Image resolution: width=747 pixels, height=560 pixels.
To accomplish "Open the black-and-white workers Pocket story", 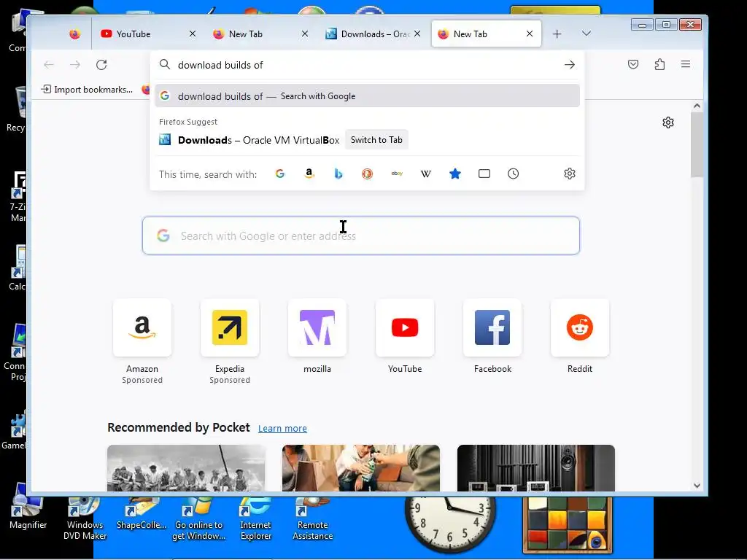I will pos(186,468).
